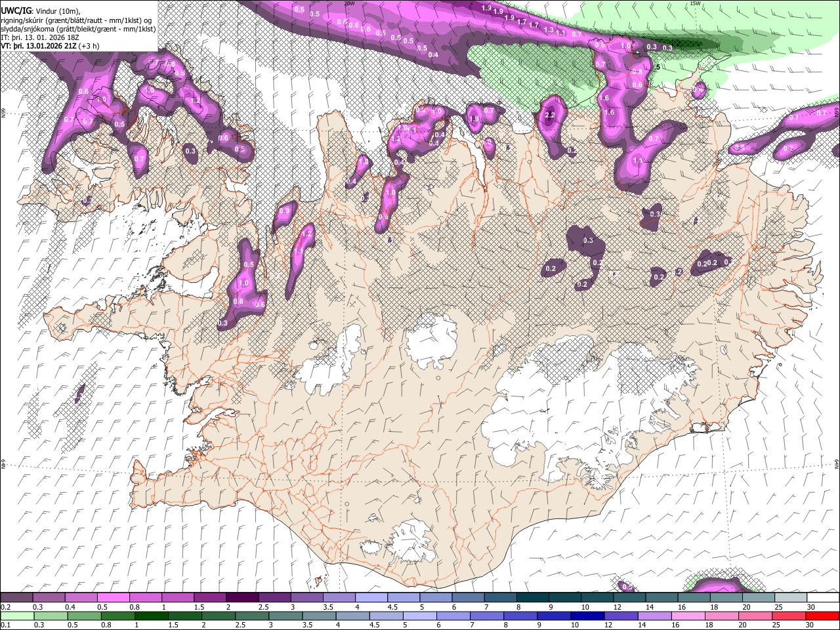Image resolution: width=840 pixels, height=630 pixels.
Task: Pick lower-row violet swatch starting at 12
Action: point(621,616)
